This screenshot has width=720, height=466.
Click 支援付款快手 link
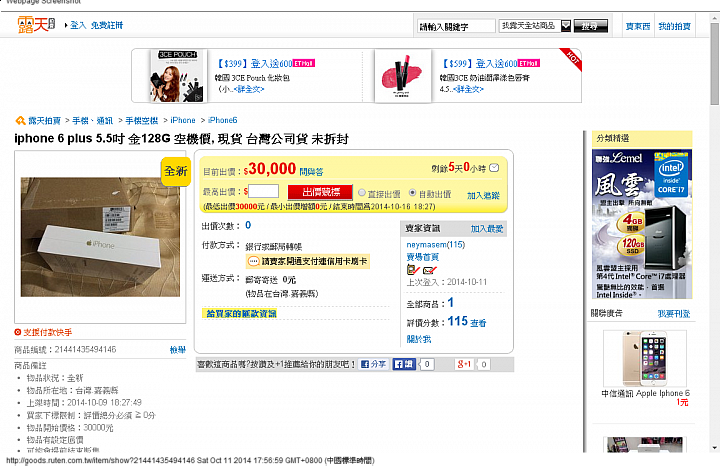tap(48, 332)
